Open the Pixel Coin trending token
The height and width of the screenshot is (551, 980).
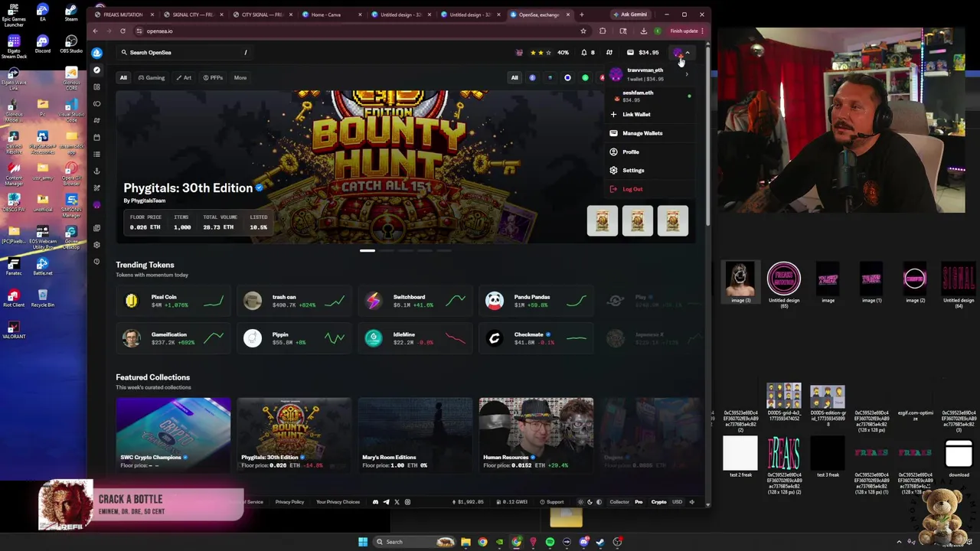[172, 301]
